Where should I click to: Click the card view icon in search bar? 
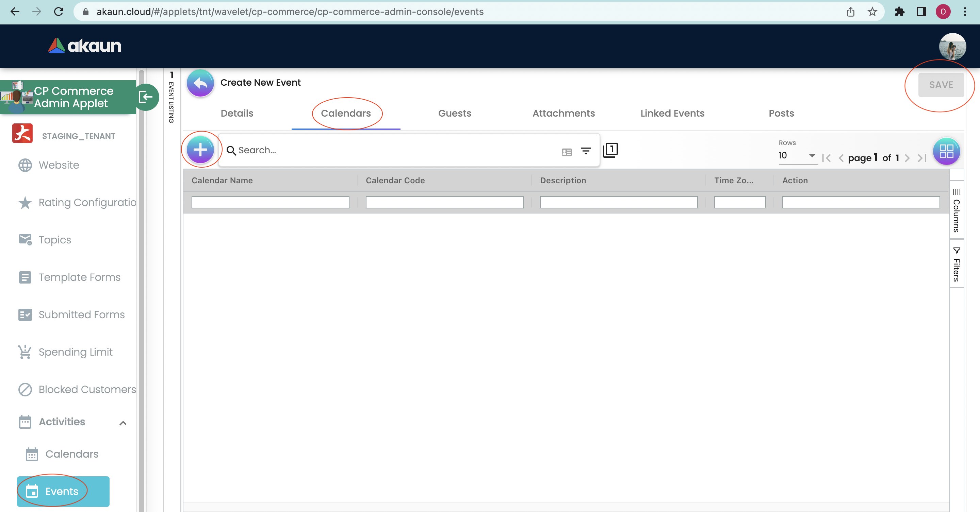point(567,152)
